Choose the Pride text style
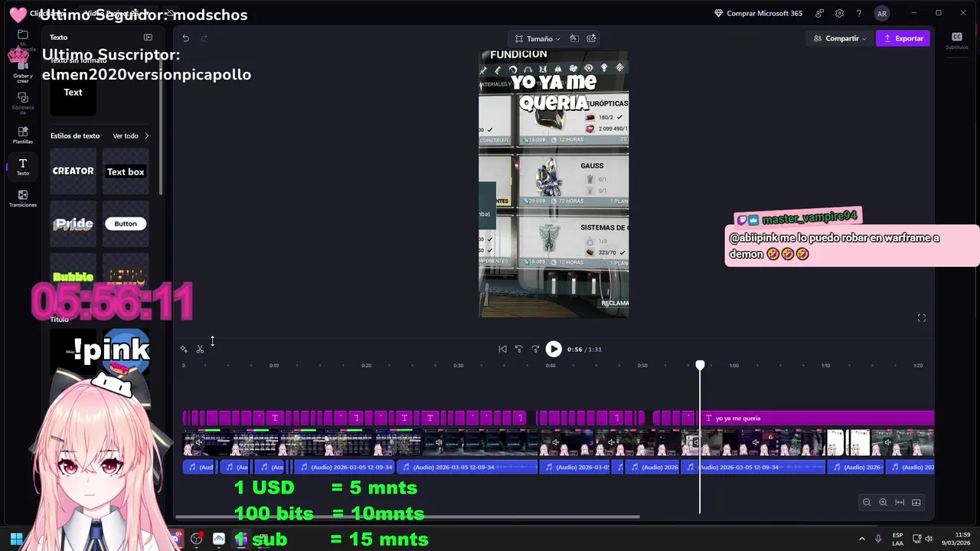The image size is (980, 551). tap(73, 223)
